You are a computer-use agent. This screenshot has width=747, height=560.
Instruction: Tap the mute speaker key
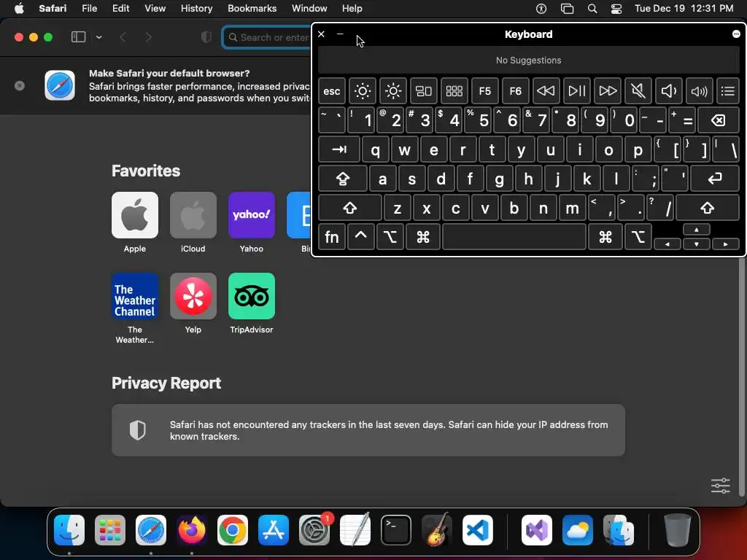638,91
